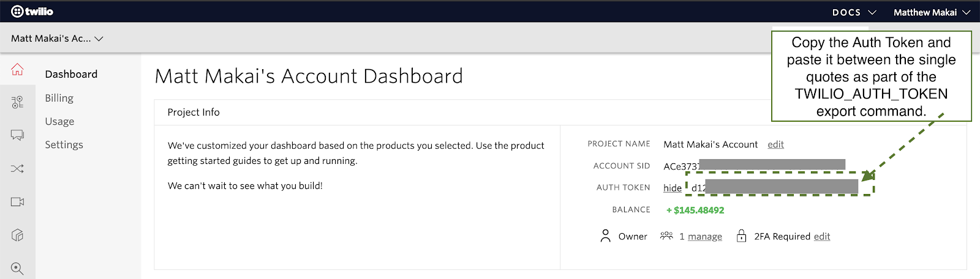Viewport: 980px width, 279px height.
Task: Click the 2FA padlock icon
Action: tap(741, 236)
